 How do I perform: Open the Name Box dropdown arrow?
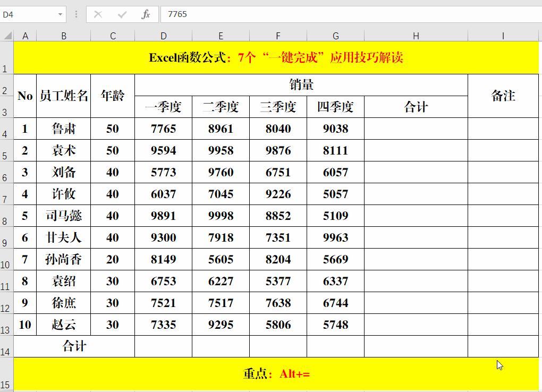click(x=60, y=14)
